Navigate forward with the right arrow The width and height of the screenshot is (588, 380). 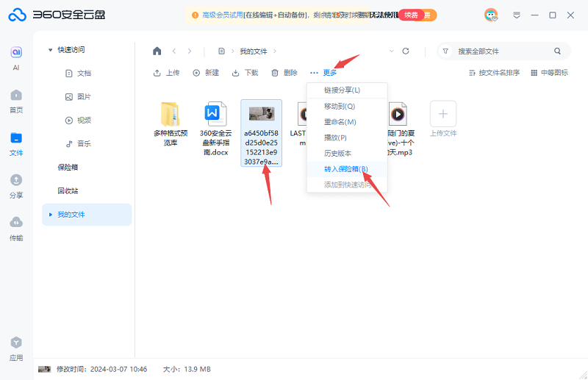(x=190, y=51)
